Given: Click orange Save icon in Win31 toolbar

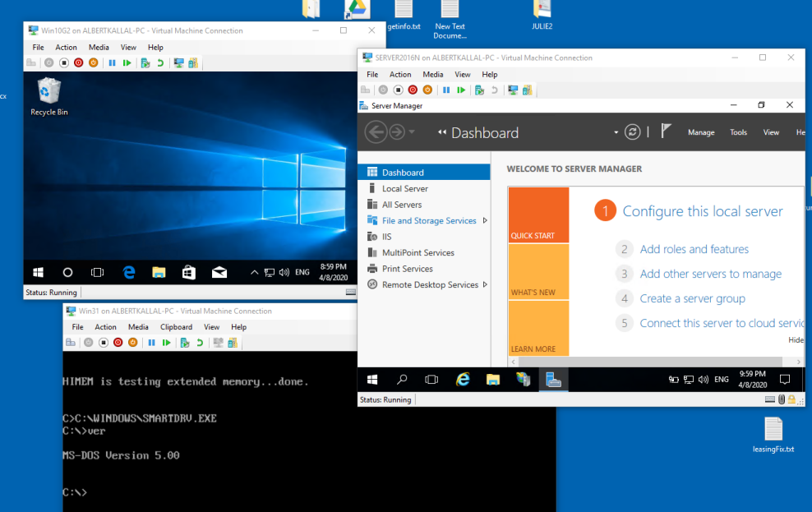Looking at the screenshot, I should [132, 342].
